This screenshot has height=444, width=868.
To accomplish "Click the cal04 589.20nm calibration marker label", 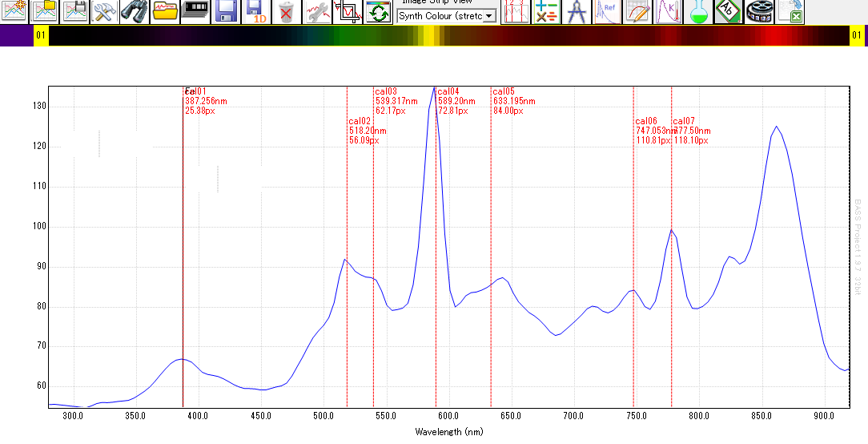I will tap(456, 101).
